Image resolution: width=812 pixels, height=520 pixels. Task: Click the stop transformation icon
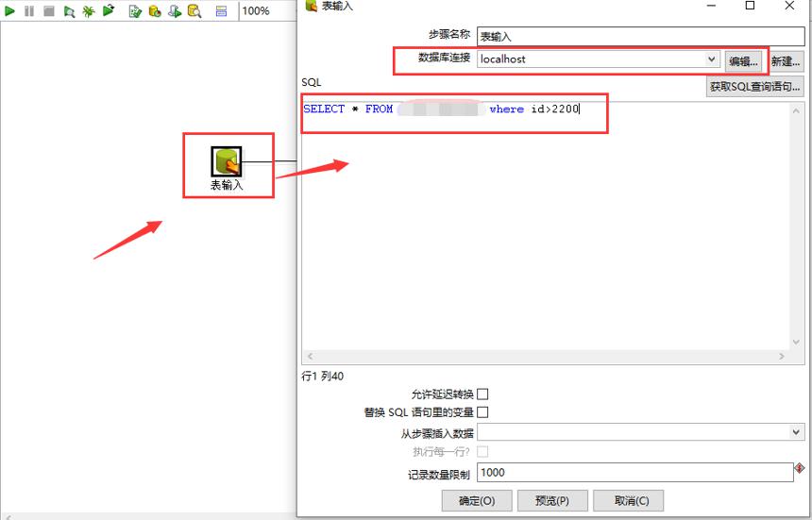click(49, 11)
